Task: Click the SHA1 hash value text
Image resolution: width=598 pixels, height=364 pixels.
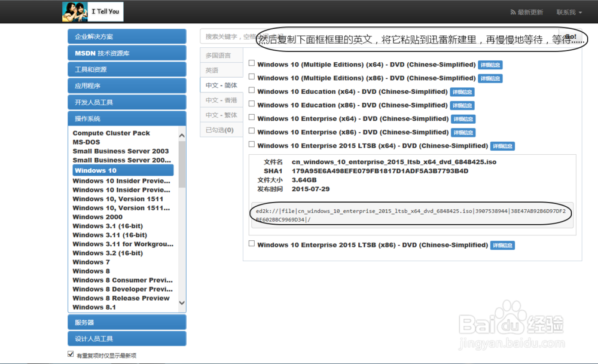Action: (380, 171)
